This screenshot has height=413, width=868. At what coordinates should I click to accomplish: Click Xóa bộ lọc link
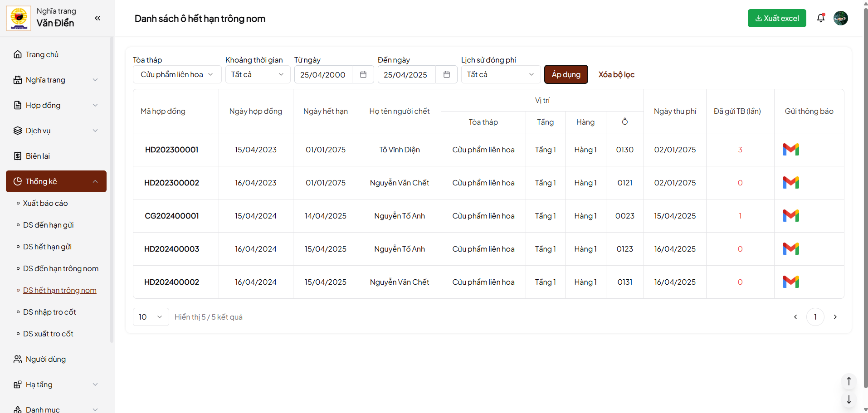tap(616, 75)
